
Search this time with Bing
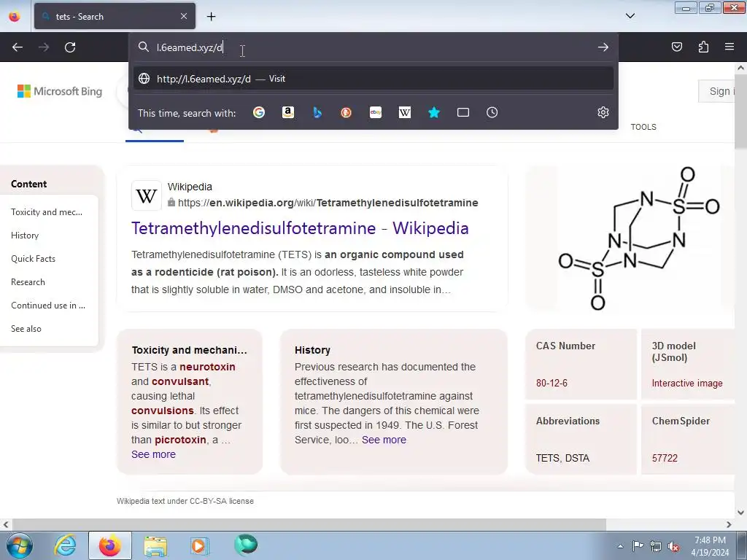click(317, 112)
